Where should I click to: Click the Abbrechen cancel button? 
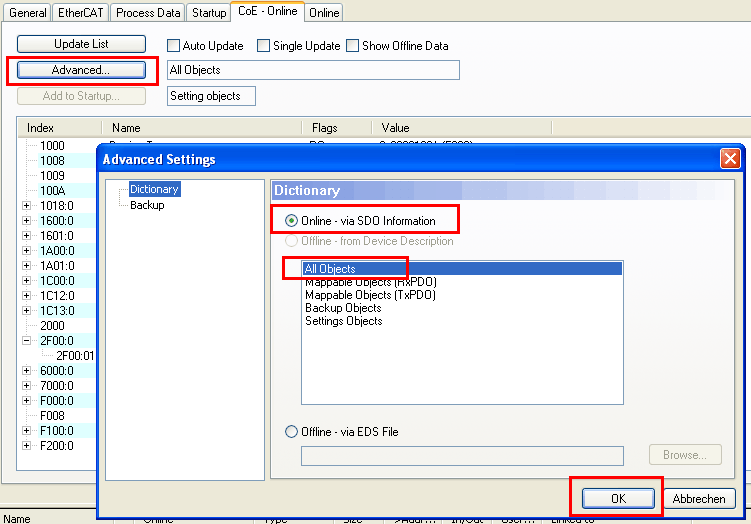click(699, 499)
